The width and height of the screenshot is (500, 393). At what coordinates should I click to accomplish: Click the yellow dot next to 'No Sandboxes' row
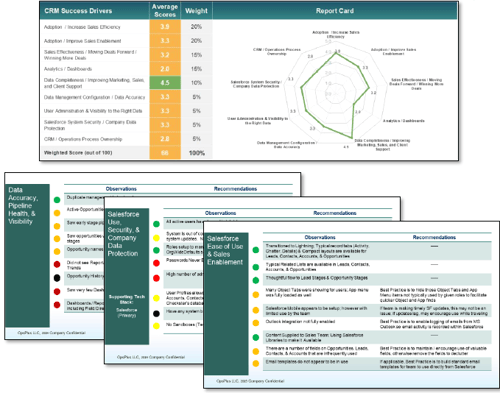(x=156, y=326)
